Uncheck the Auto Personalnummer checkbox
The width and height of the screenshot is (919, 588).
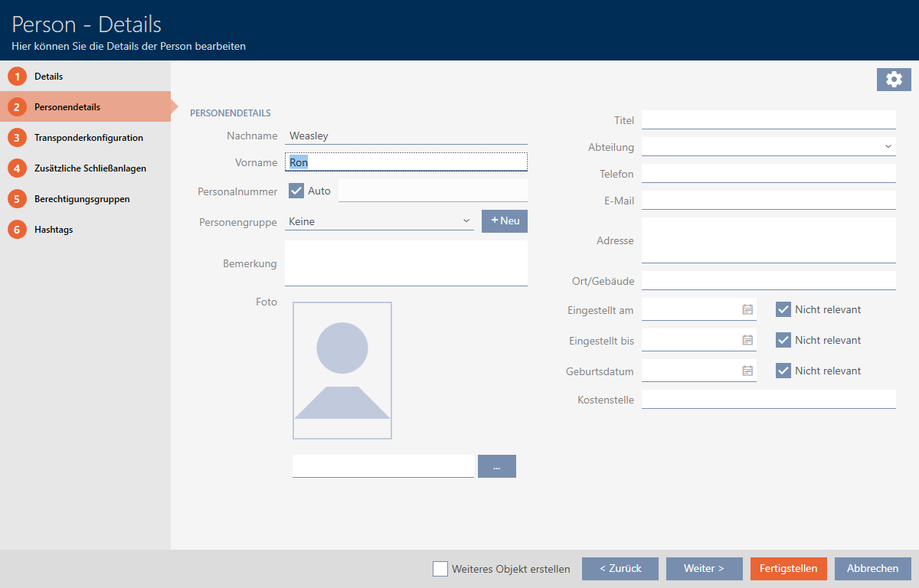(x=296, y=191)
